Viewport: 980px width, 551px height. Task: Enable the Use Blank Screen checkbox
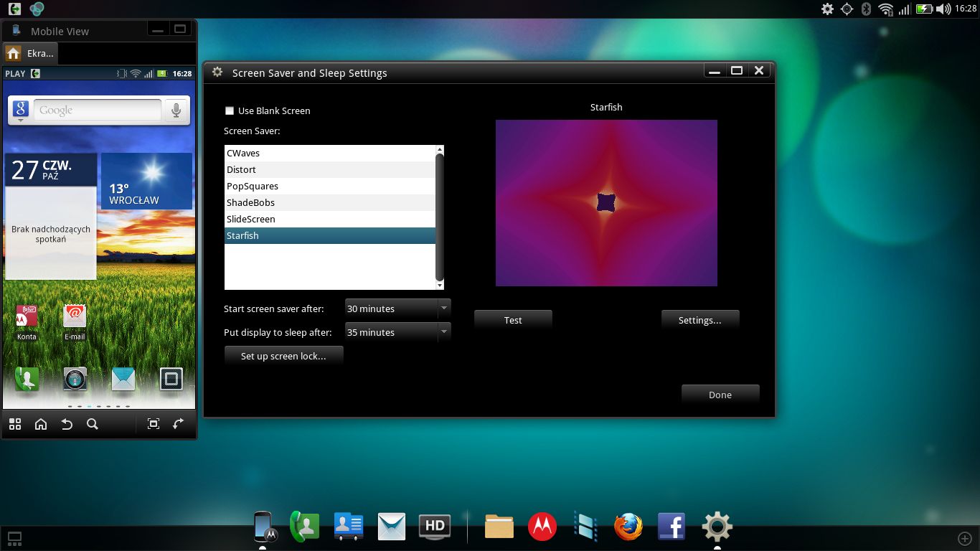[230, 110]
